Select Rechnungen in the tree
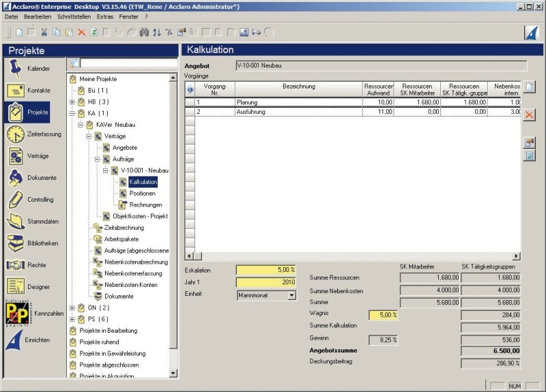The height and width of the screenshot is (392, 546). point(145,205)
